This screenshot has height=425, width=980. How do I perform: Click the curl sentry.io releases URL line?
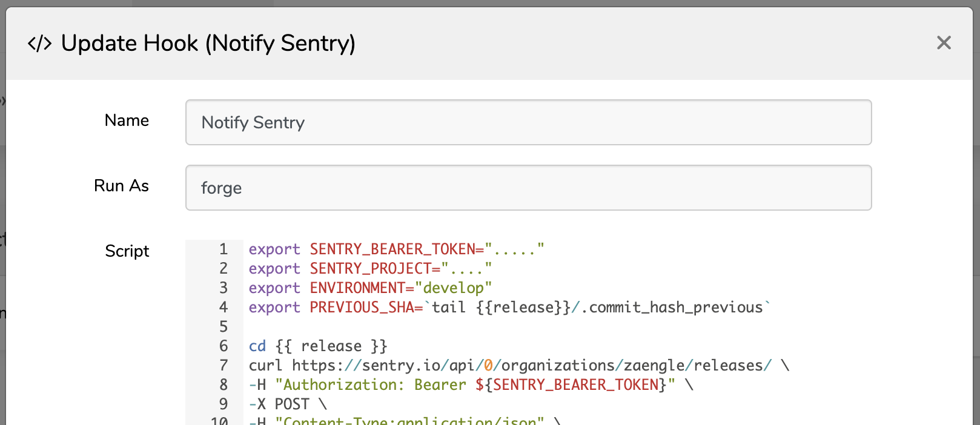coord(519,365)
